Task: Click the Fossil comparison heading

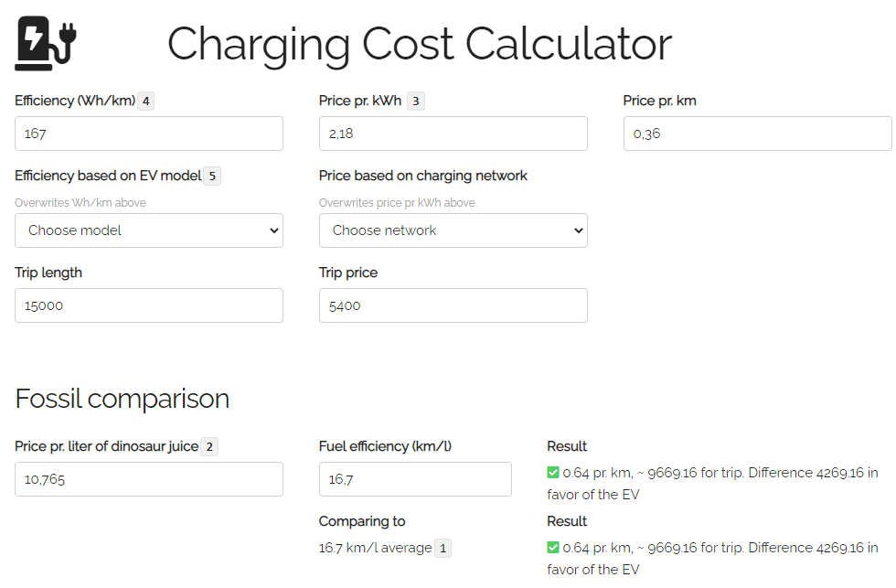Action: click(x=122, y=399)
